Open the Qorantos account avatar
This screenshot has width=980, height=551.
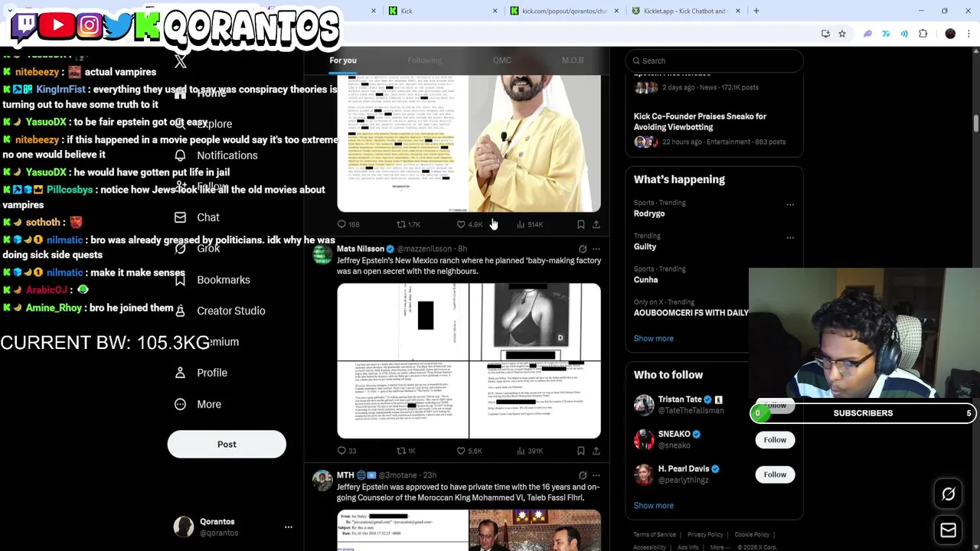184,527
